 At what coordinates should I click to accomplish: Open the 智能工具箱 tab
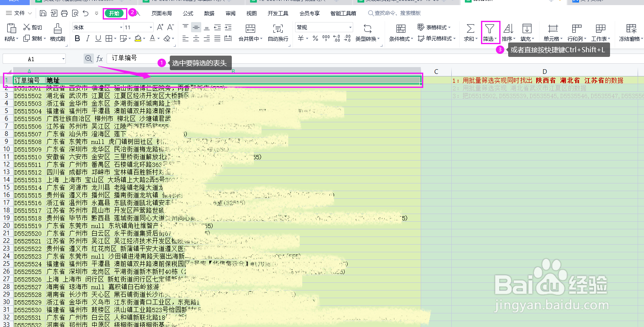(343, 14)
